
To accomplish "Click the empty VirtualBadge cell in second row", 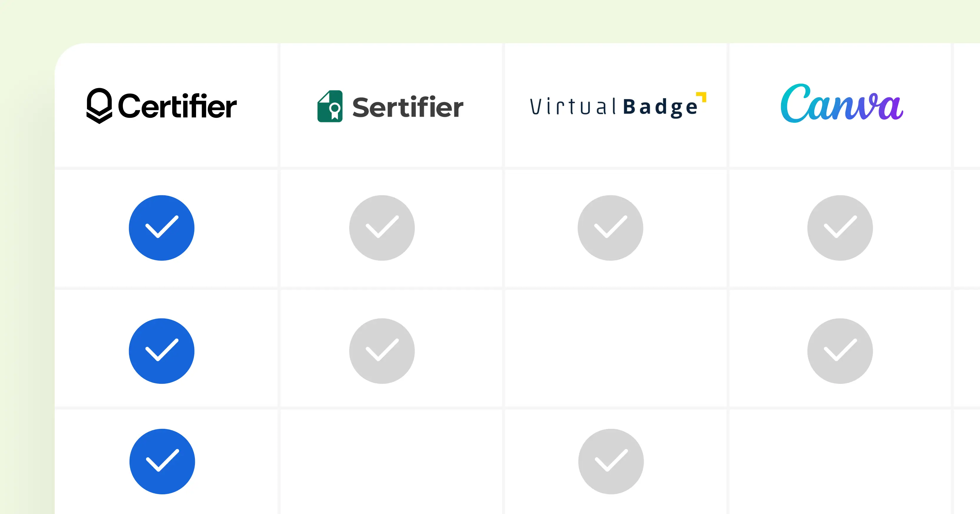I will (616, 348).
